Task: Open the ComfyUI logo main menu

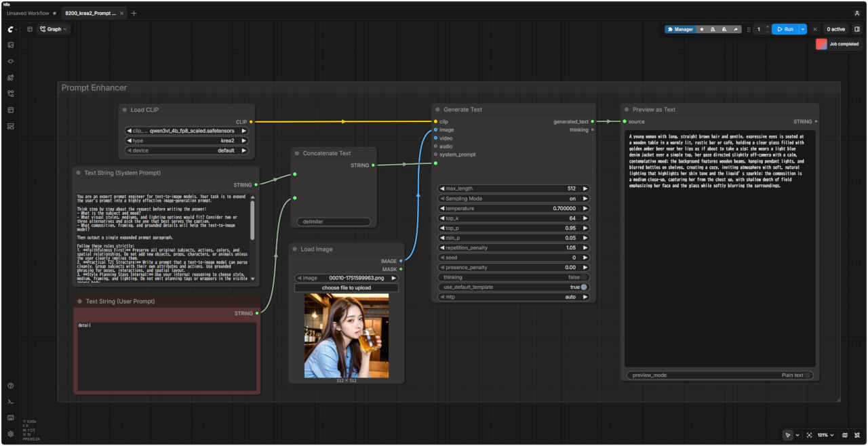Action: tap(11, 29)
